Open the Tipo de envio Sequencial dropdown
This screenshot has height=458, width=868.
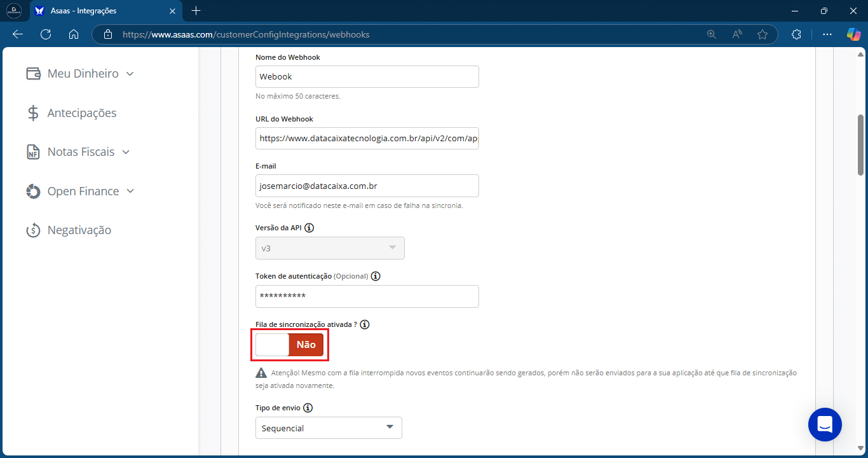coord(329,428)
